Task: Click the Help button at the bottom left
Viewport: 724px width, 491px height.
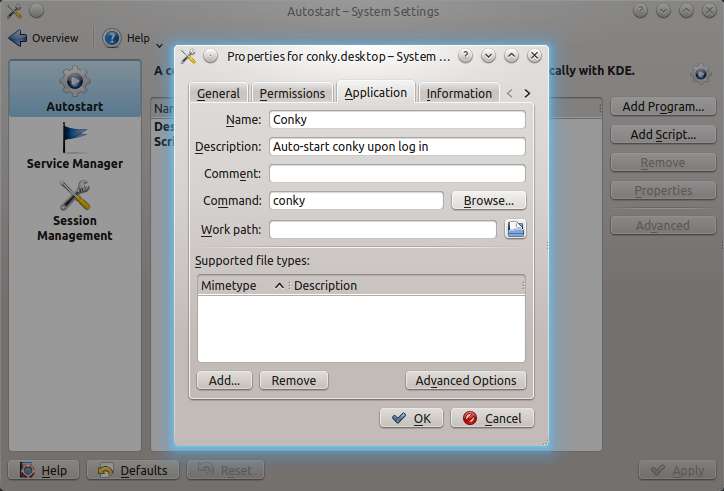Action: (x=44, y=470)
